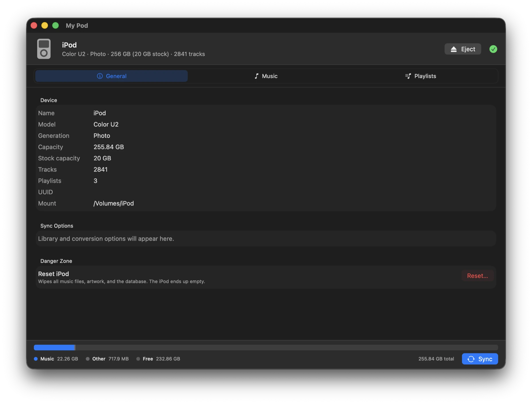This screenshot has width=532, height=404.
Task: Click the gray Free legend dot
Action: coord(138,359)
